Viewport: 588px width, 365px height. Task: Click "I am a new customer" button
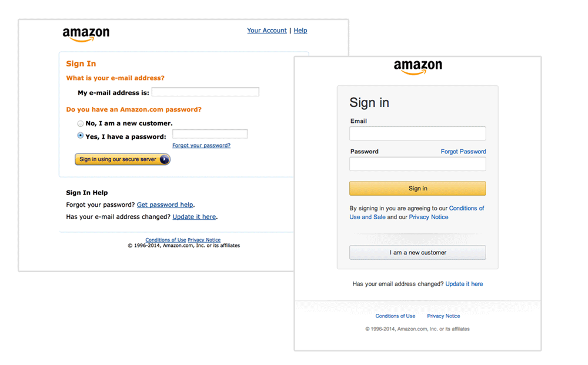click(417, 253)
